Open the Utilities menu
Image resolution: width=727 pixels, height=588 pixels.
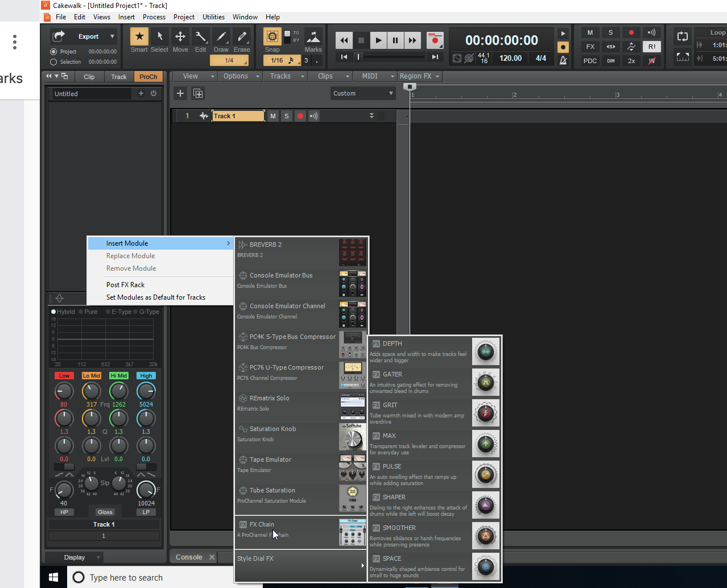click(x=213, y=17)
